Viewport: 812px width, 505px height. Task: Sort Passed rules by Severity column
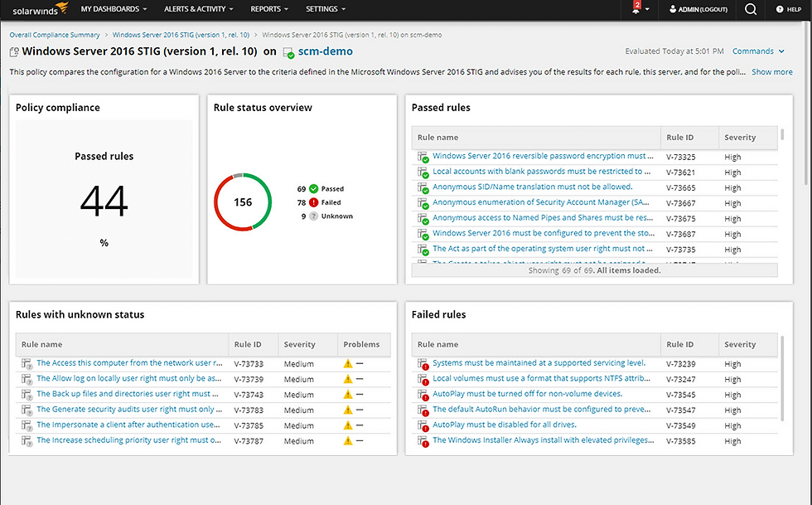click(x=747, y=138)
